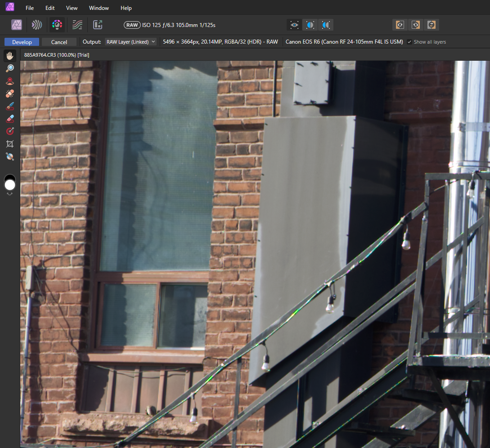Image resolution: width=490 pixels, height=448 pixels.
Task: Open the File menu
Action: pyautogui.click(x=30, y=8)
